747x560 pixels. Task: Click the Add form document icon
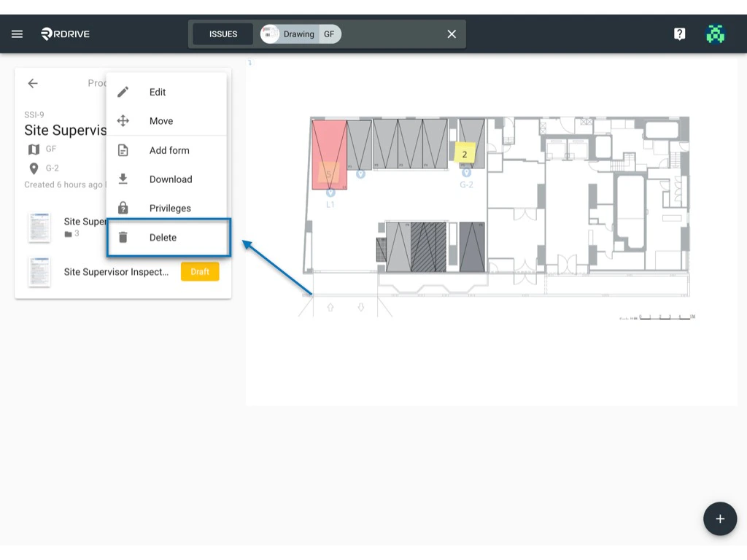point(123,150)
